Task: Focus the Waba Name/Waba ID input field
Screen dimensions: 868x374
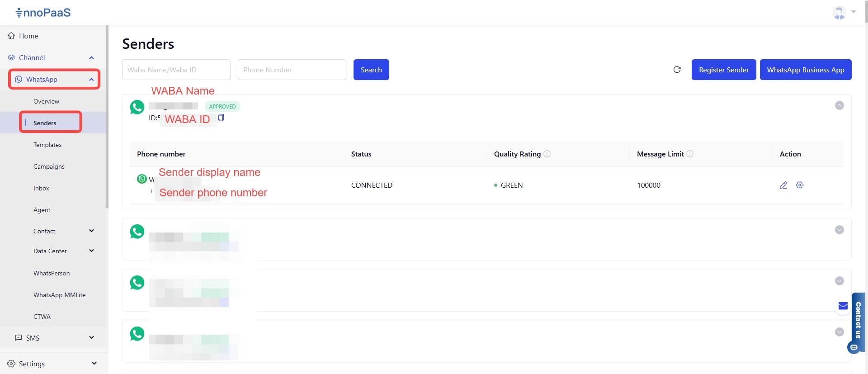Action: click(176, 70)
